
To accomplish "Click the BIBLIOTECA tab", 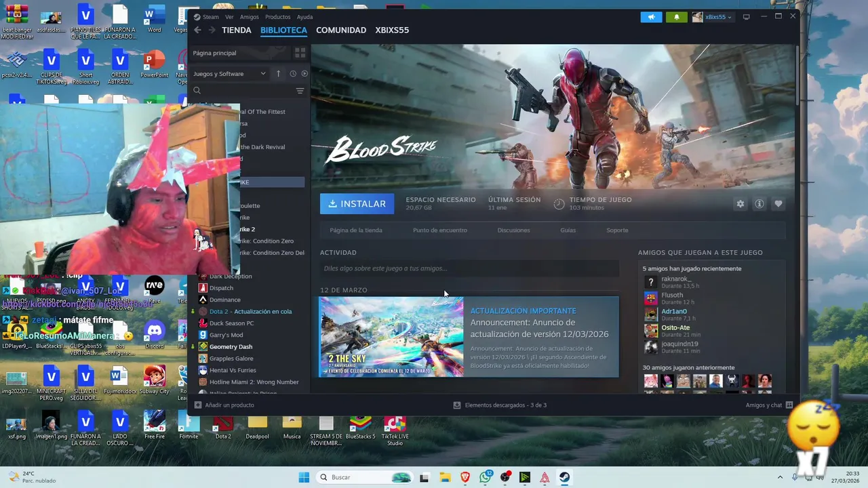I will (283, 30).
